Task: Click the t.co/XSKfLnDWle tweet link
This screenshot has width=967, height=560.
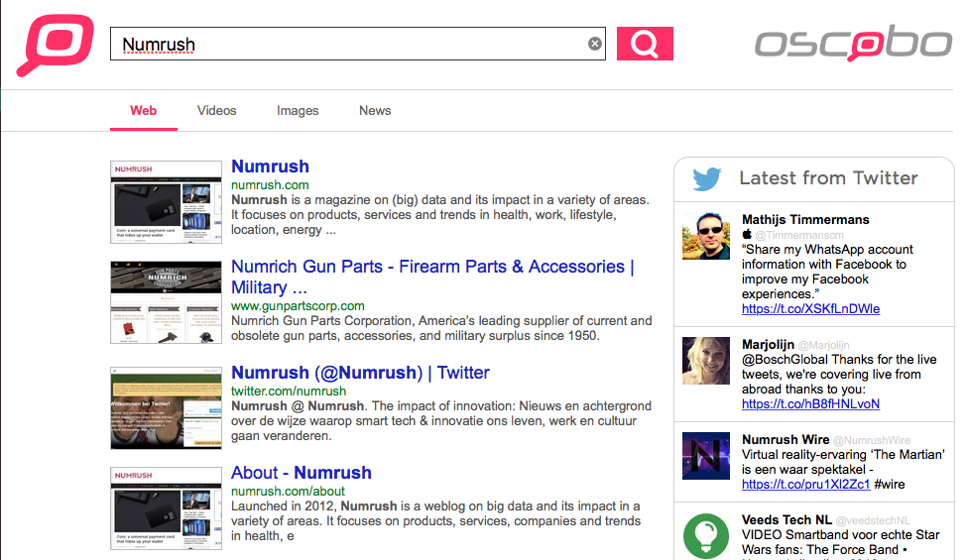Action: (810, 308)
